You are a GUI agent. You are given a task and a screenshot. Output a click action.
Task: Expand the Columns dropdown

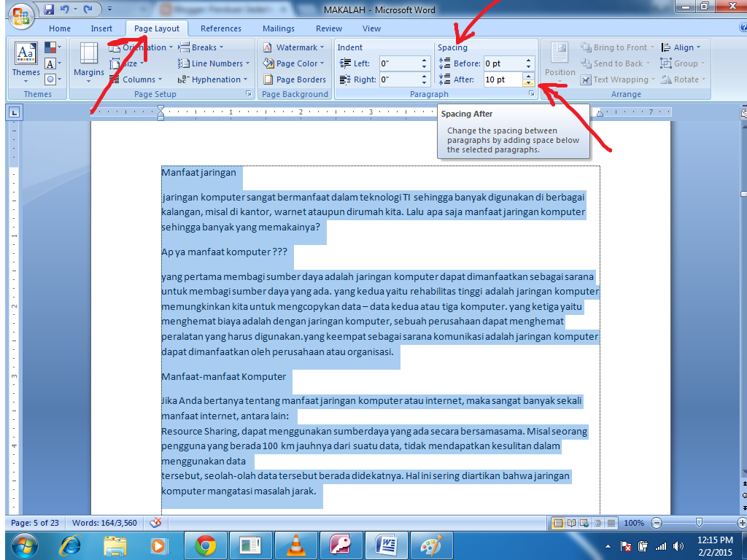tap(137, 79)
